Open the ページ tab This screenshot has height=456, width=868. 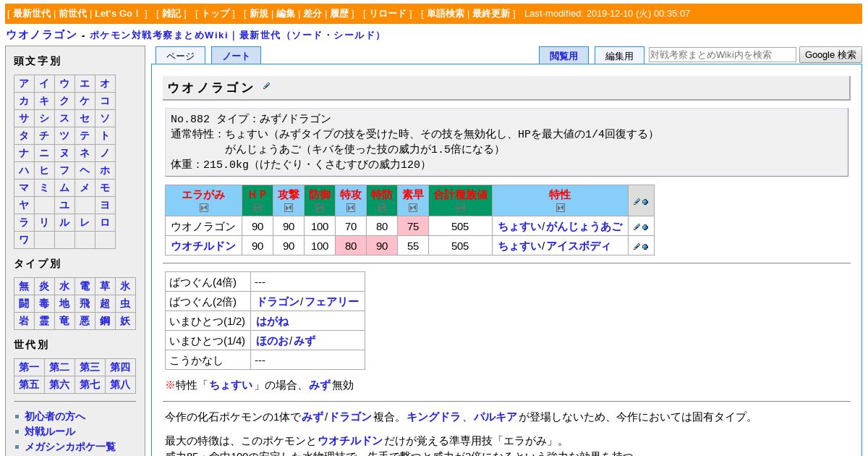coord(180,56)
